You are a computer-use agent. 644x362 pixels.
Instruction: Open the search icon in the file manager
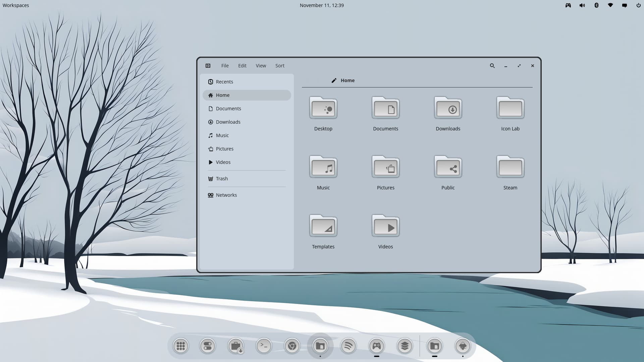(492, 66)
